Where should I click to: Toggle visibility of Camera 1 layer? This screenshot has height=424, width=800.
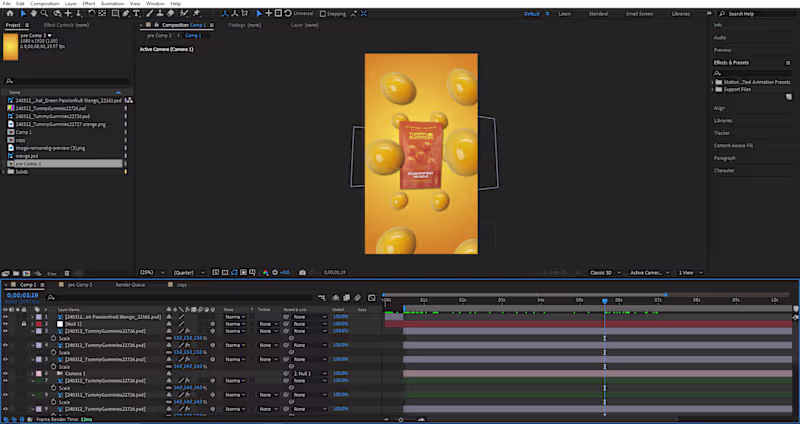tap(5, 373)
